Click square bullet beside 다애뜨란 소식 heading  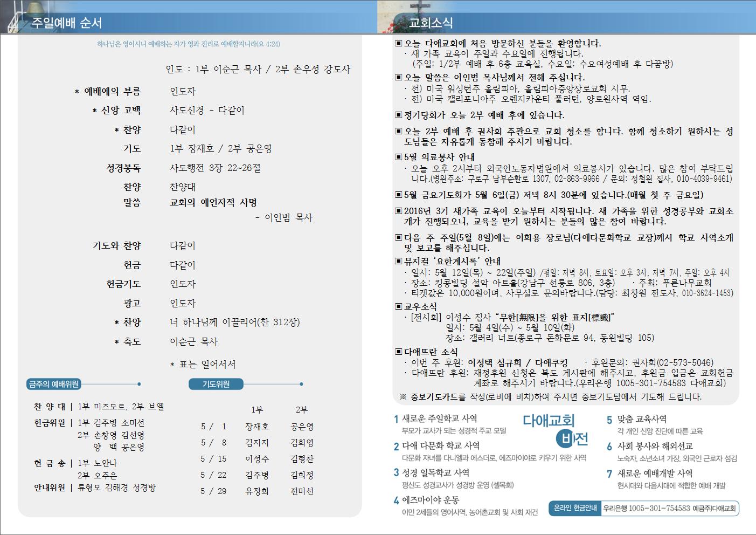pos(399,352)
